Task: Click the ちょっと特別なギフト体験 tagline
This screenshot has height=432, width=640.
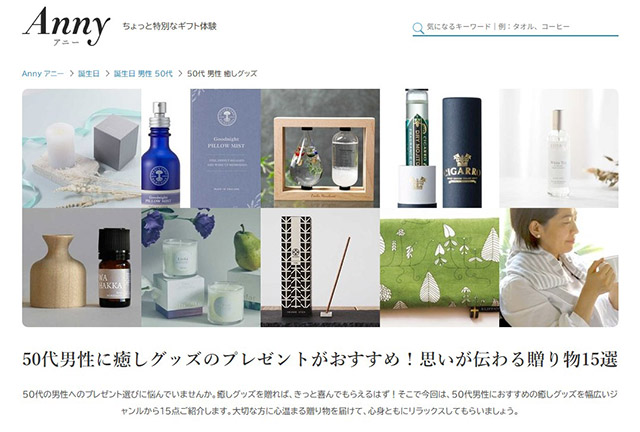Action: (x=169, y=26)
